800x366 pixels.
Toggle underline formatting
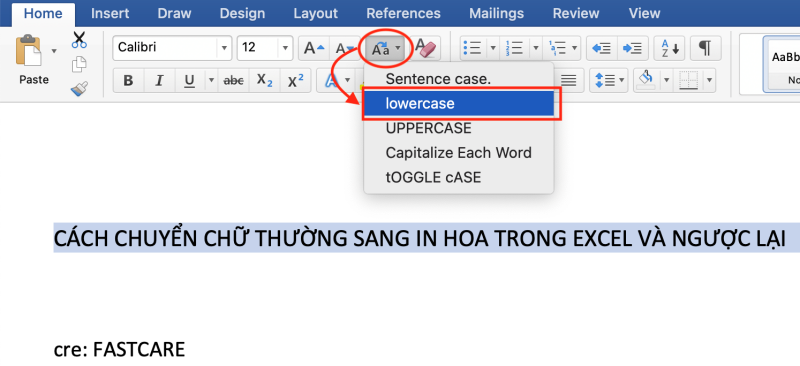pos(190,80)
